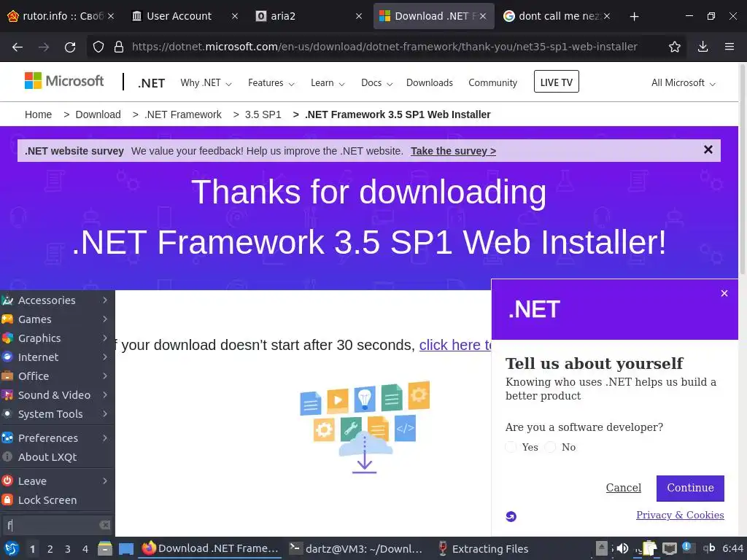Screen dimensions: 747x560
Task: Switch to the aria2 tab
Action: click(309, 16)
